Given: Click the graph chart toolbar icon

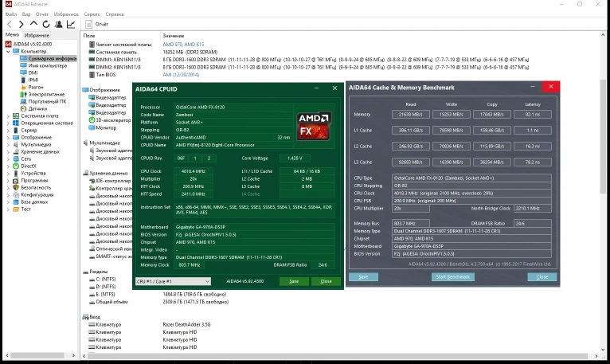Looking at the screenshot, I should click(x=71, y=24).
